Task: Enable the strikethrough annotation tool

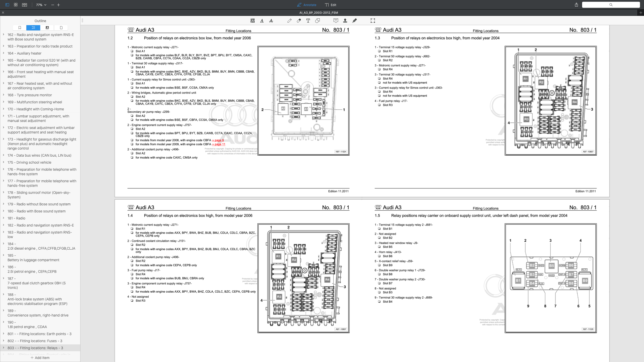Action: click(271, 21)
